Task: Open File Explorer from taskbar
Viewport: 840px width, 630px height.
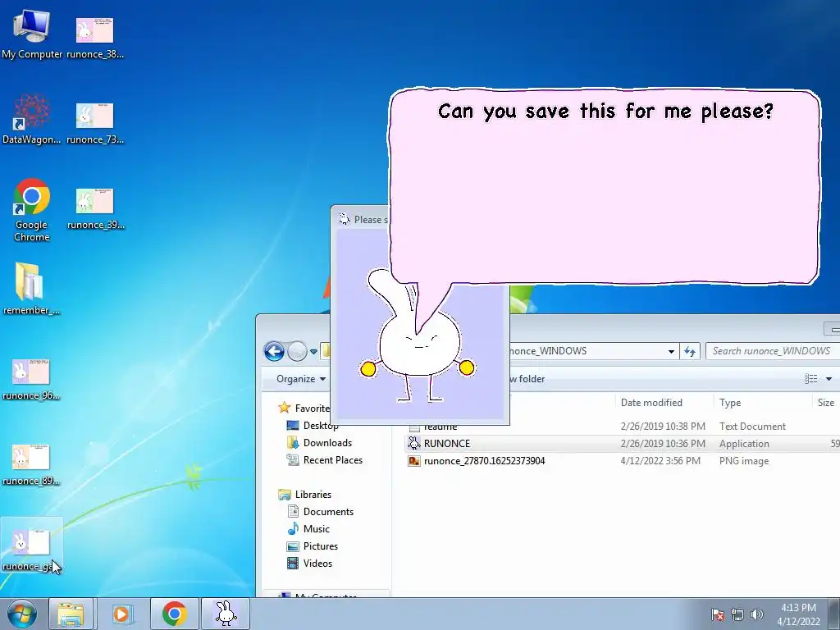Action: click(71, 614)
